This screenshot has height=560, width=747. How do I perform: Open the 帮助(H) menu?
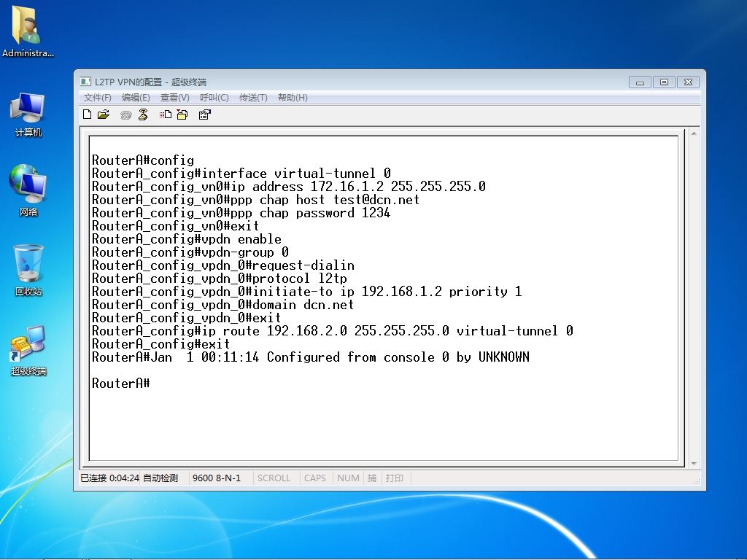coord(293,98)
